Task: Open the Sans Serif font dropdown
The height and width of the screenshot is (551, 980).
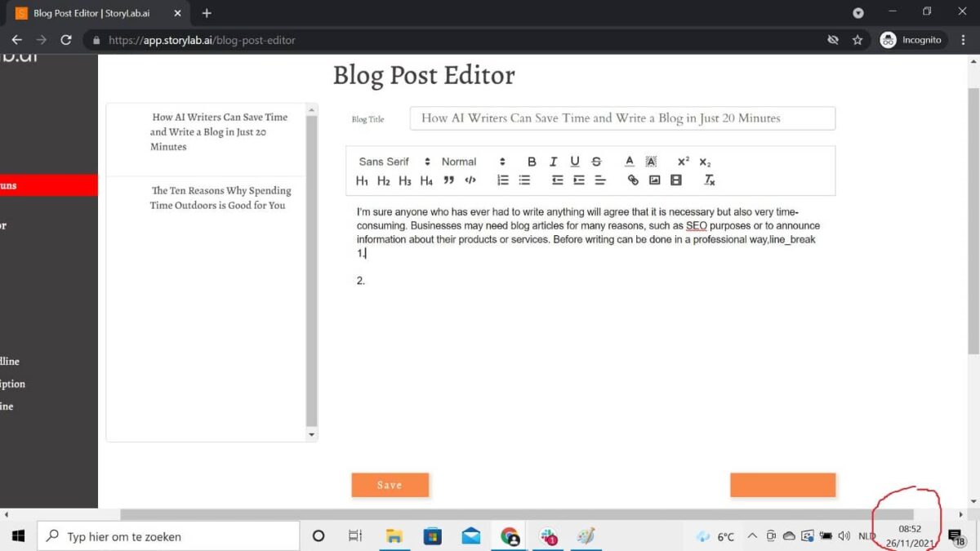Action: (x=391, y=161)
